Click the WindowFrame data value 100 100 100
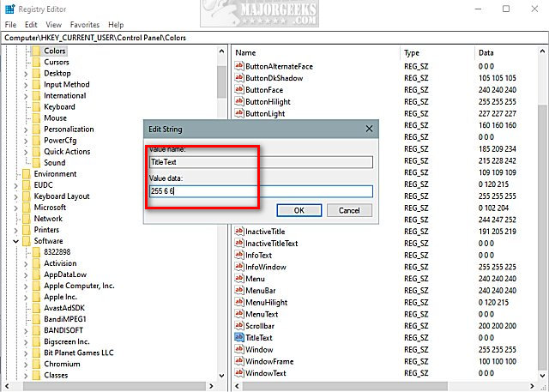The height and width of the screenshot is (392, 549). pos(498,361)
